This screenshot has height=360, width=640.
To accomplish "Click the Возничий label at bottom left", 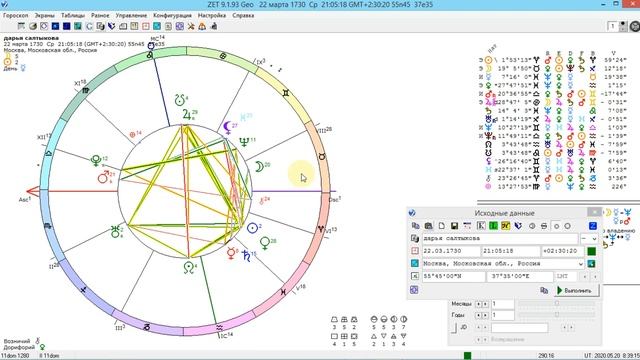I will (x=17, y=341).
